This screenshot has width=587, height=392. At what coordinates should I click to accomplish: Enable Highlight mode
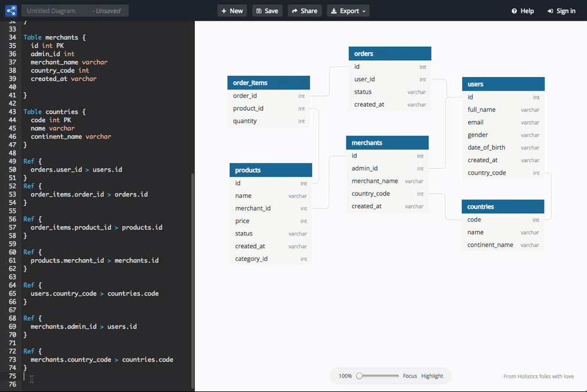coord(432,376)
